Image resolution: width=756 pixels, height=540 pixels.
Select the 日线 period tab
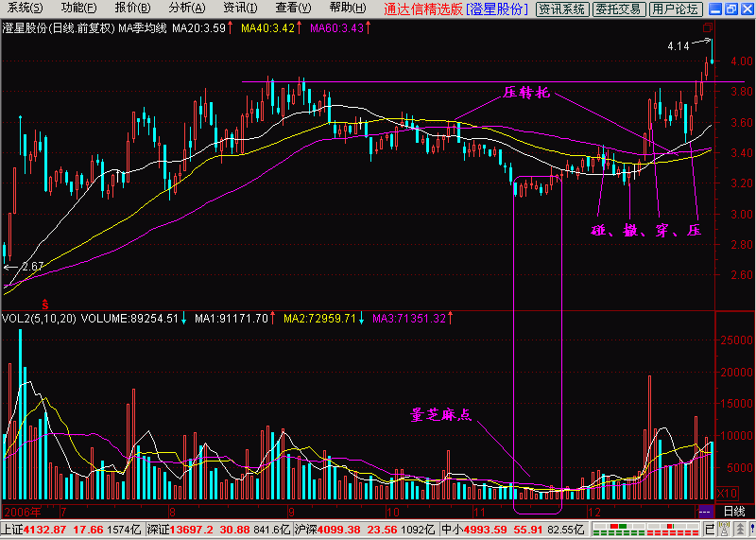tap(733, 511)
